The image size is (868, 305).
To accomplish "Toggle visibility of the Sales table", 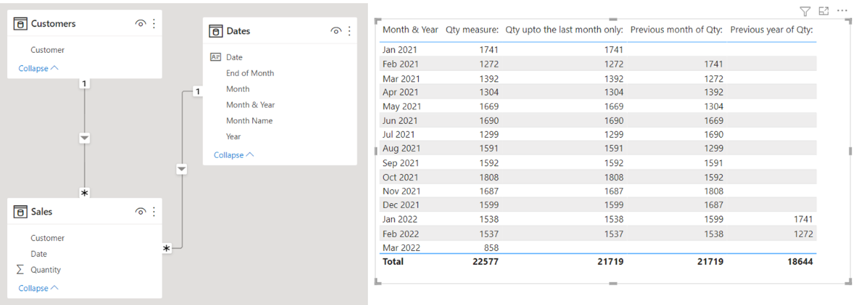I will point(140,211).
